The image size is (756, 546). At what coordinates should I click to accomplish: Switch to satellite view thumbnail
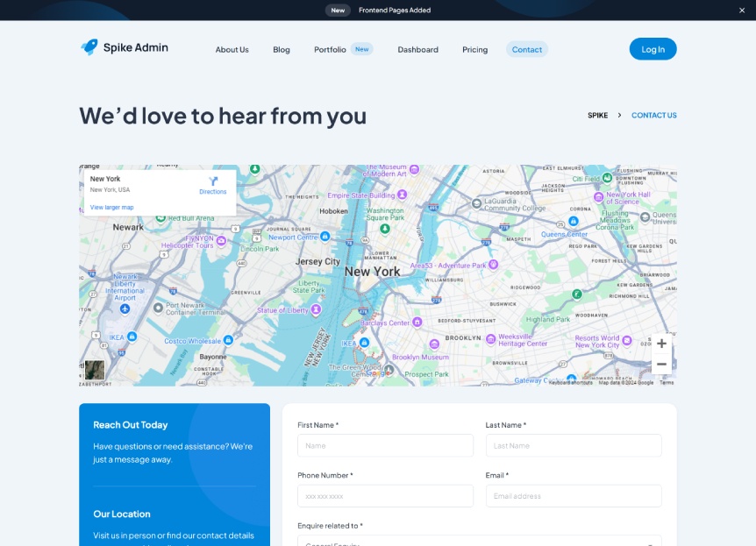(95, 370)
